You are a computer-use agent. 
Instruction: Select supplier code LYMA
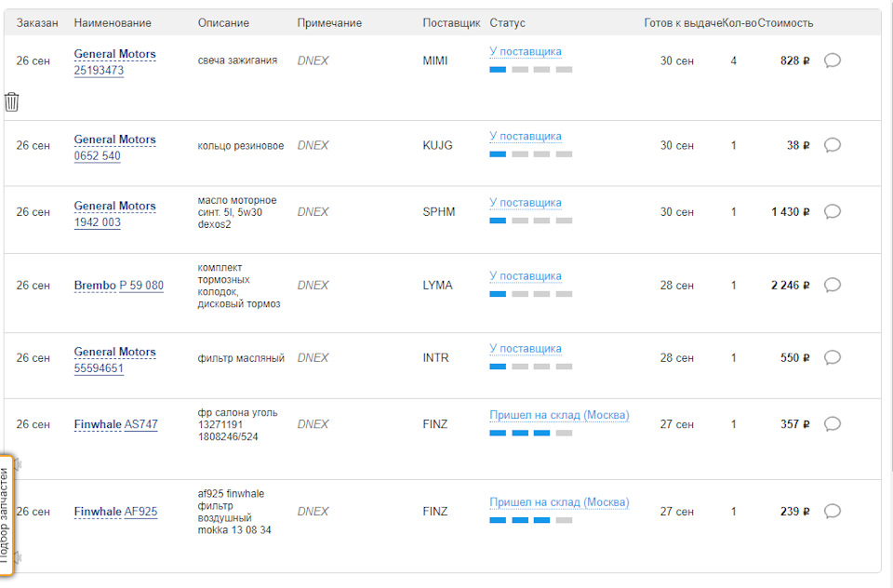pos(437,286)
